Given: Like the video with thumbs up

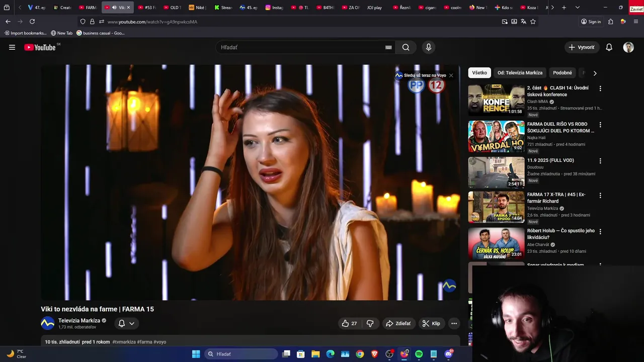Looking at the screenshot, I should tap(349, 323).
